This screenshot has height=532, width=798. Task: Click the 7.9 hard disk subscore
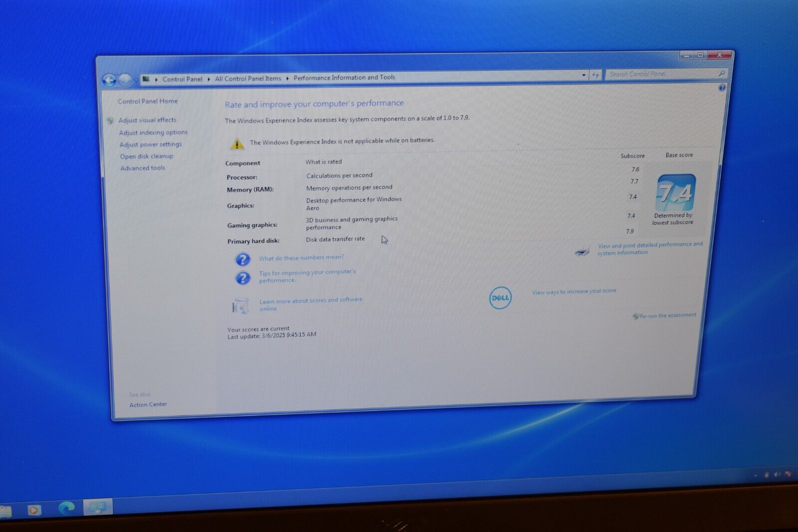pyautogui.click(x=630, y=231)
